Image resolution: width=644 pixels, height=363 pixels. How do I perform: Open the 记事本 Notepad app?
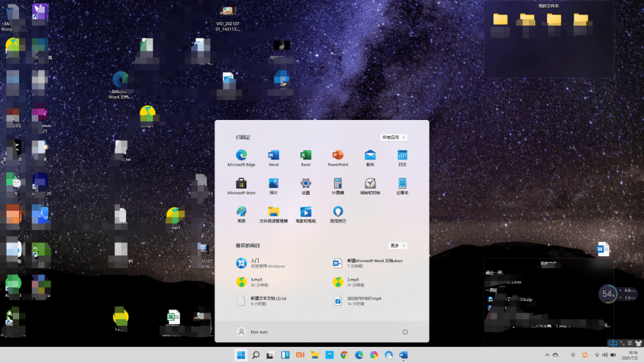402,186
